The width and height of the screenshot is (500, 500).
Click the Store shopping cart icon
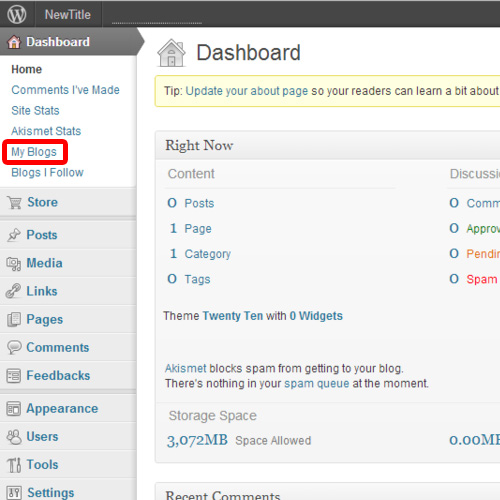(15, 202)
